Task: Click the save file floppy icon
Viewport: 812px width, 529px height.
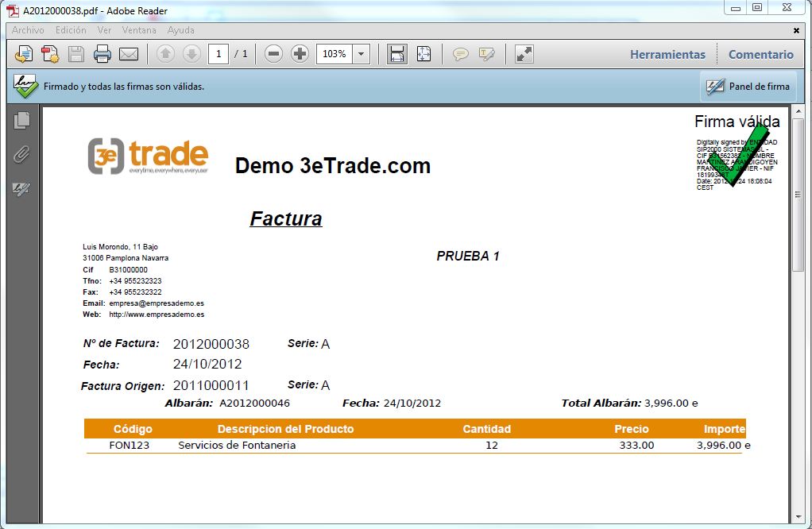Action: pos(76,54)
